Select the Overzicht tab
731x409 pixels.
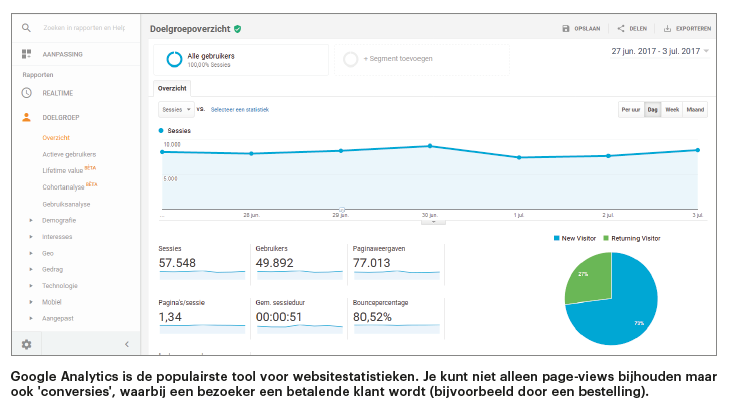(171, 88)
